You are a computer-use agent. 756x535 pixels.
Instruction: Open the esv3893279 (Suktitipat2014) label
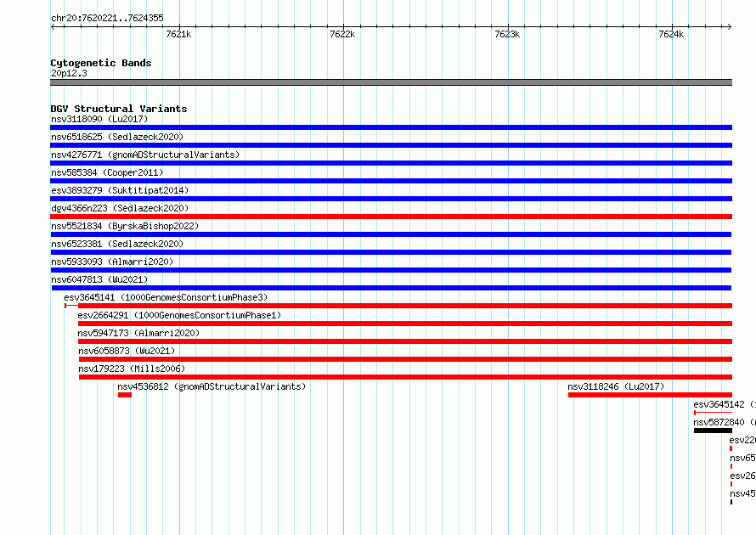click(120, 190)
